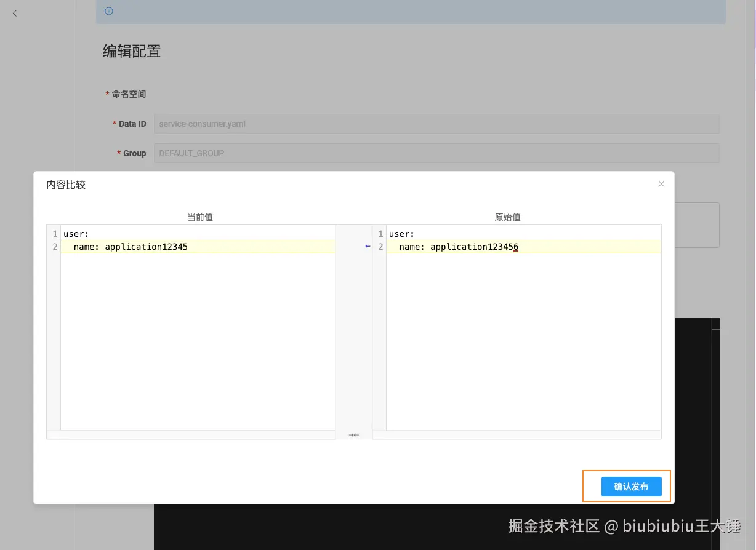This screenshot has height=550, width=756.
Task: Click the 编辑配置 page heading
Action: tap(132, 51)
